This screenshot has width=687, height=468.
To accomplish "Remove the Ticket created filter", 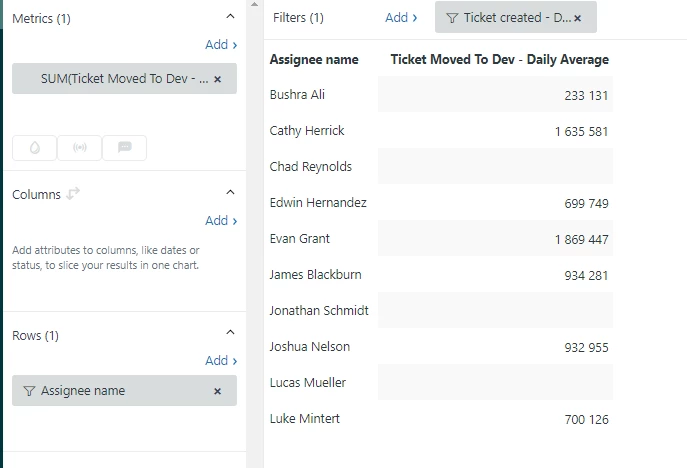I will [578, 18].
